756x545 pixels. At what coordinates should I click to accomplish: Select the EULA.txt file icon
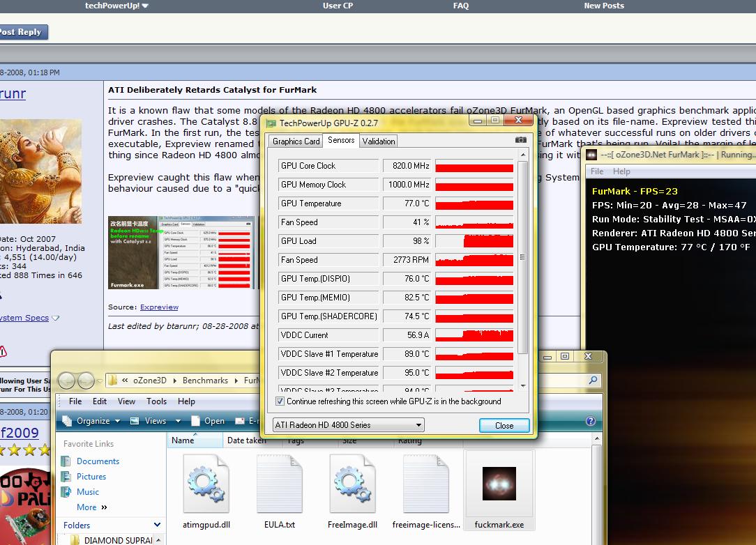click(280, 484)
